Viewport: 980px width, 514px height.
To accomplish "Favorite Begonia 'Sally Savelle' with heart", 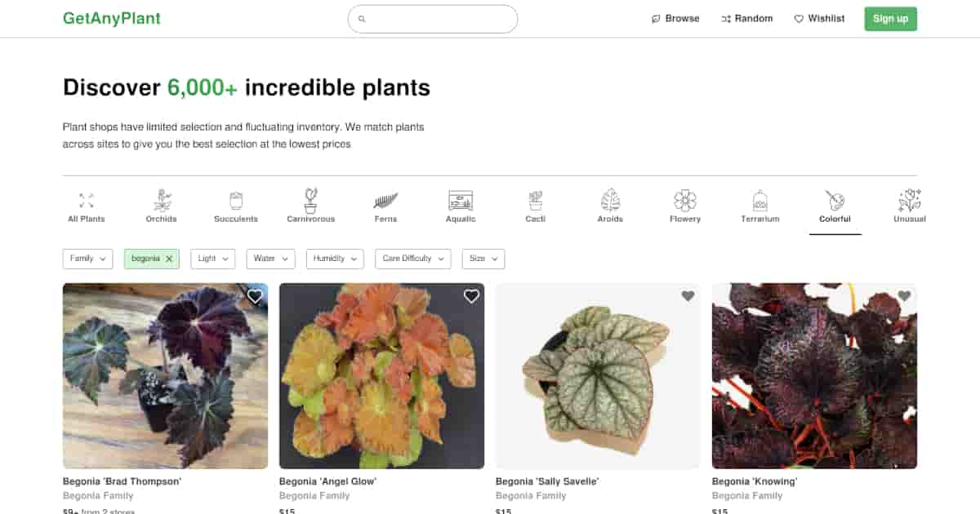I will 688,297.
